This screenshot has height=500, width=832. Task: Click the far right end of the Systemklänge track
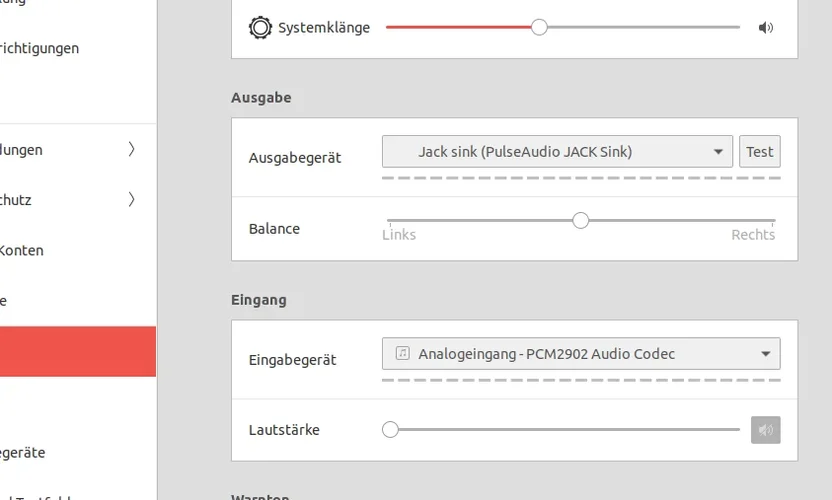tap(738, 27)
